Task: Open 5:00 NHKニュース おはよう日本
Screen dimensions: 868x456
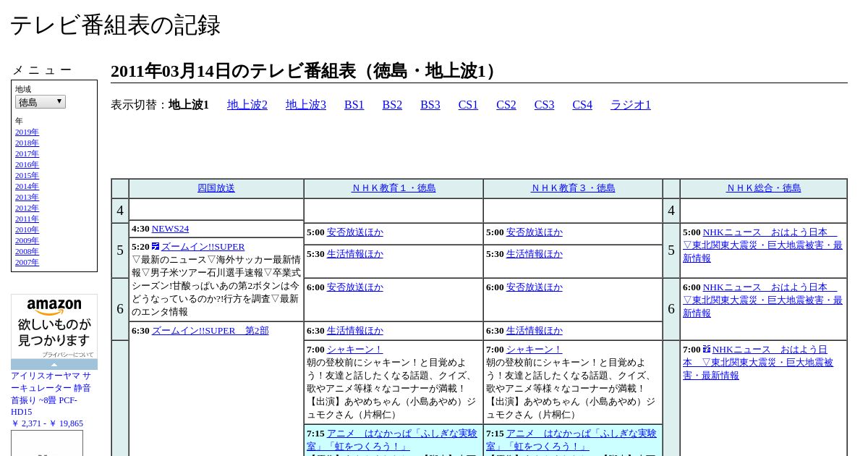Action: point(763,245)
